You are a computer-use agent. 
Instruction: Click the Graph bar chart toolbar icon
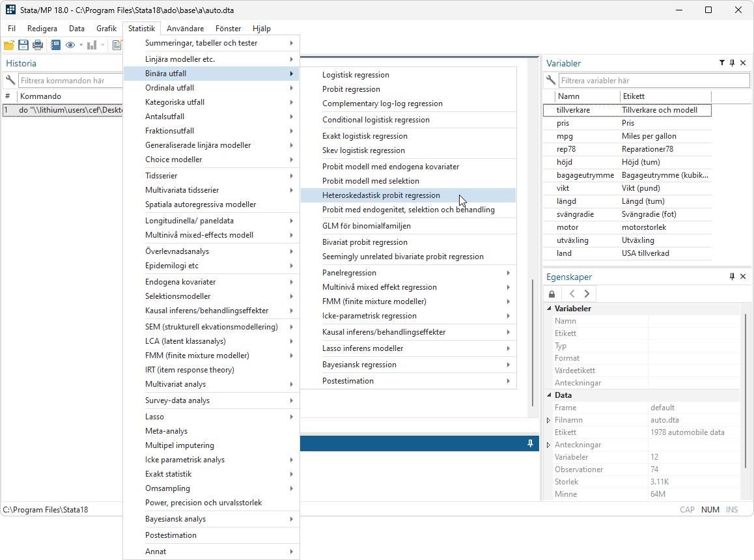pos(91,45)
